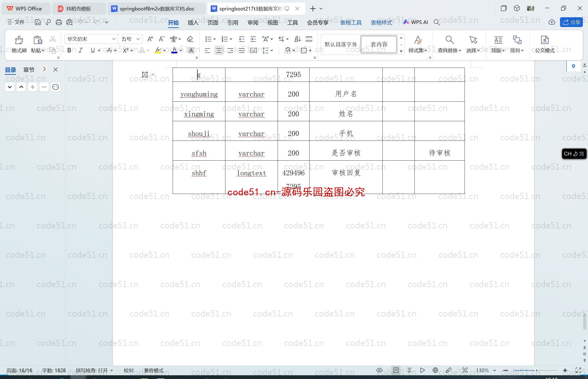Click the 分享 share button
588x379 pixels.
tap(571, 22)
